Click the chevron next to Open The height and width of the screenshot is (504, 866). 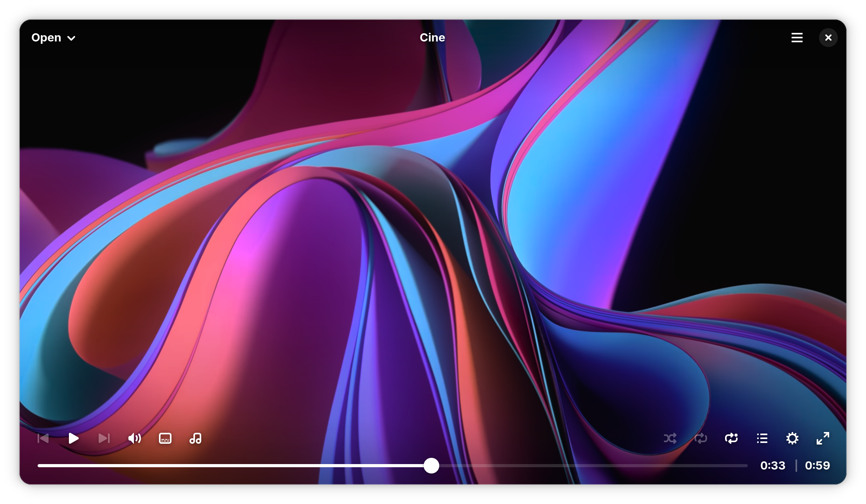pos(71,38)
